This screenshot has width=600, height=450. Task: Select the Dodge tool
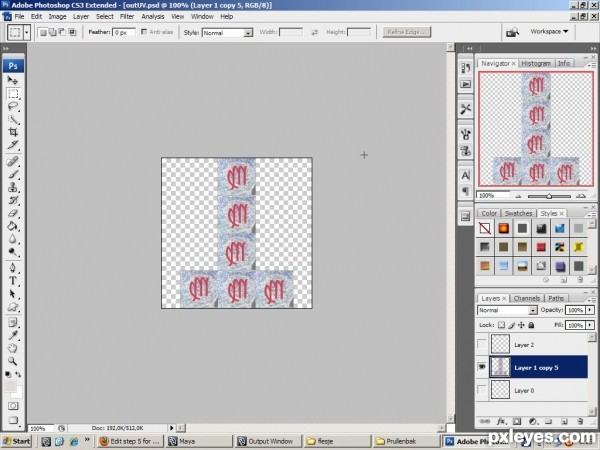click(13, 252)
